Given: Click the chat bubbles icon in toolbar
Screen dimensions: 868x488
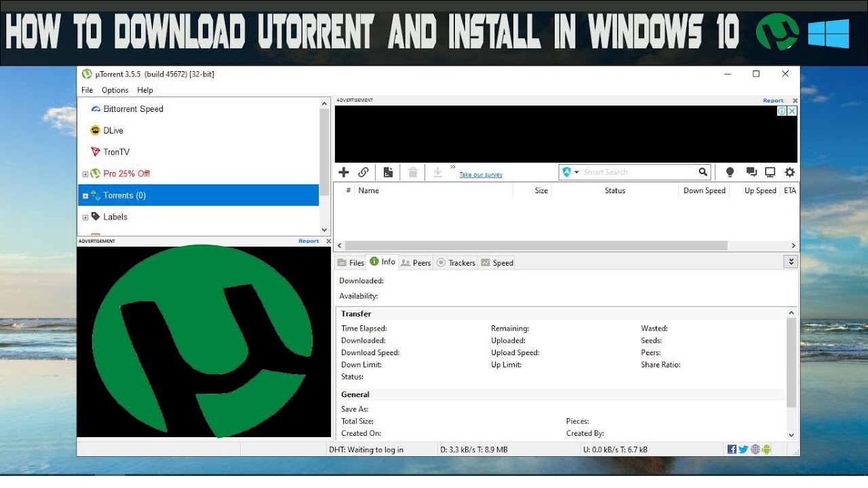Looking at the screenshot, I should tap(751, 172).
